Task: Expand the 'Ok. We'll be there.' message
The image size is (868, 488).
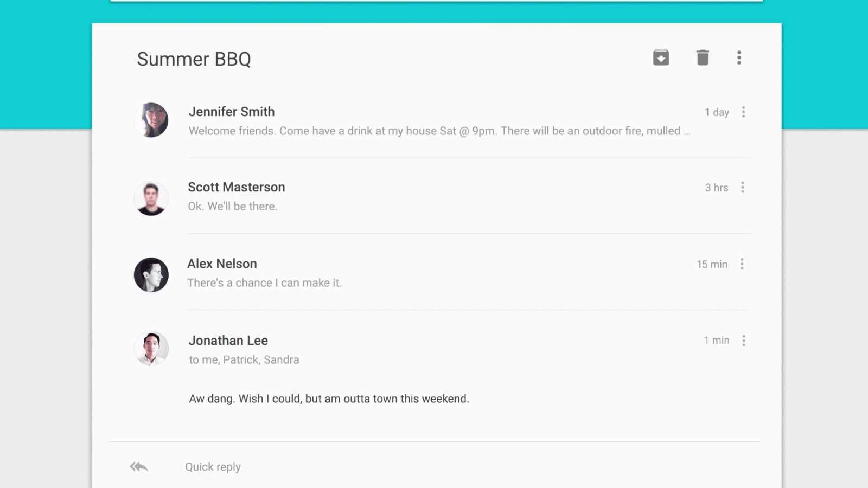Action: click(233, 206)
